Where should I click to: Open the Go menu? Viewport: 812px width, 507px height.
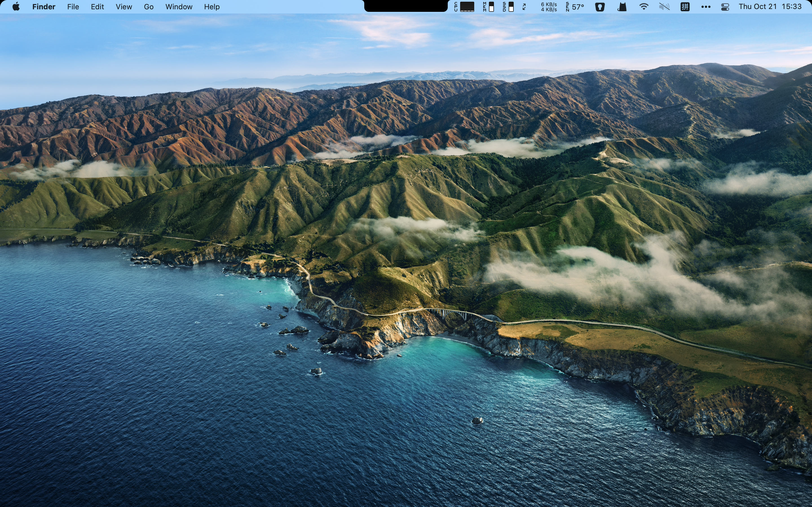(x=149, y=7)
